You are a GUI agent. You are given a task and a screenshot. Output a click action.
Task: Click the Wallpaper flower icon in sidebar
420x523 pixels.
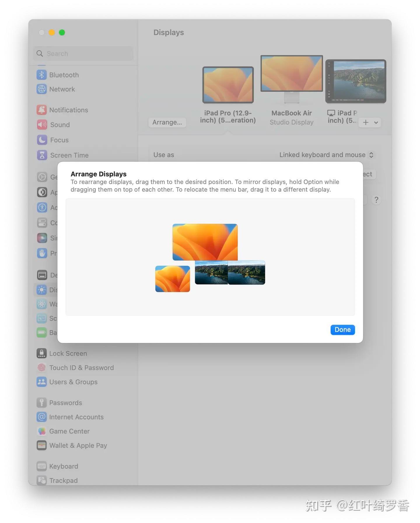pos(41,304)
